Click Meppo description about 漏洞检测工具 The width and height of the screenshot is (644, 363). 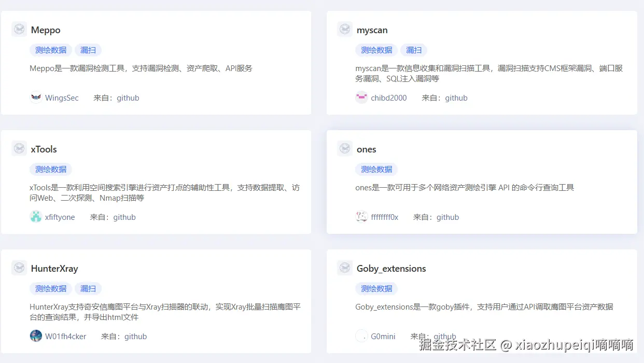141,68
